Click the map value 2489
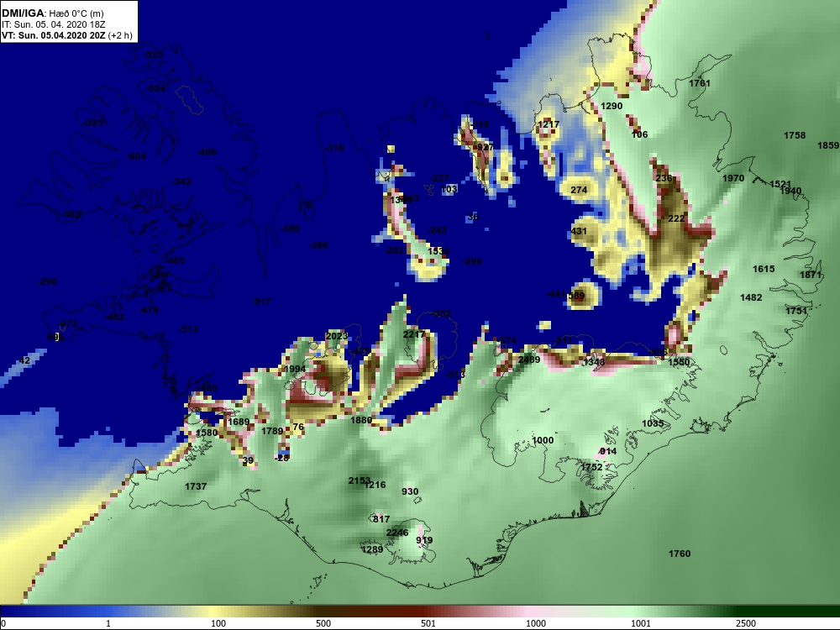 pyautogui.click(x=529, y=360)
